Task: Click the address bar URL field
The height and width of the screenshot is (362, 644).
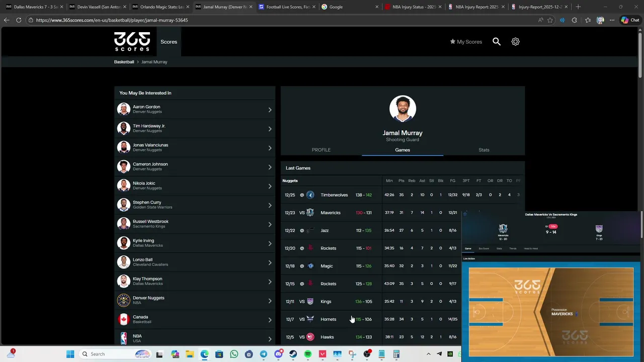Action: tap(282, 20)
